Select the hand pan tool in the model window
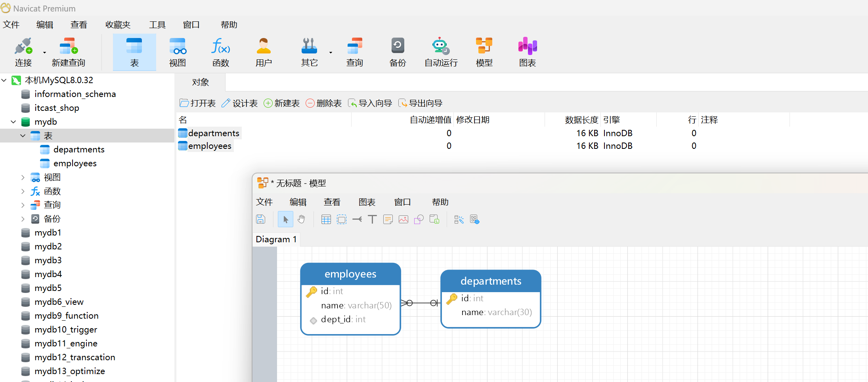 pos(301,219)
